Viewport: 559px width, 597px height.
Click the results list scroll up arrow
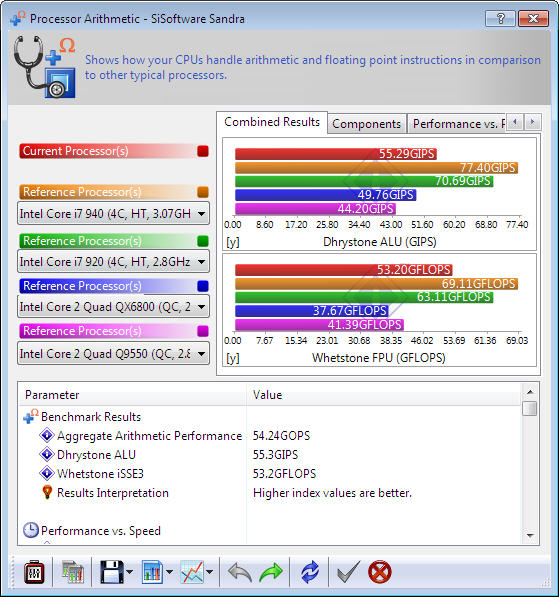[530, 392]
